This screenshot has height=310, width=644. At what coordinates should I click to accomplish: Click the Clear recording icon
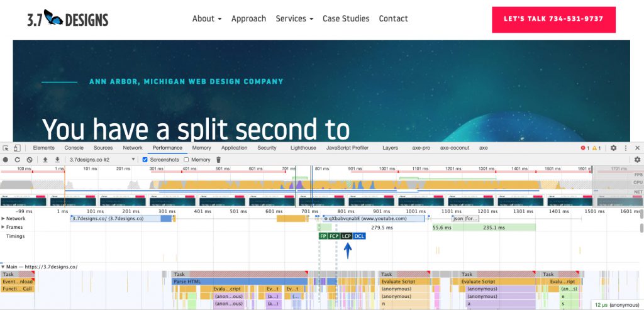coord(30,160)
